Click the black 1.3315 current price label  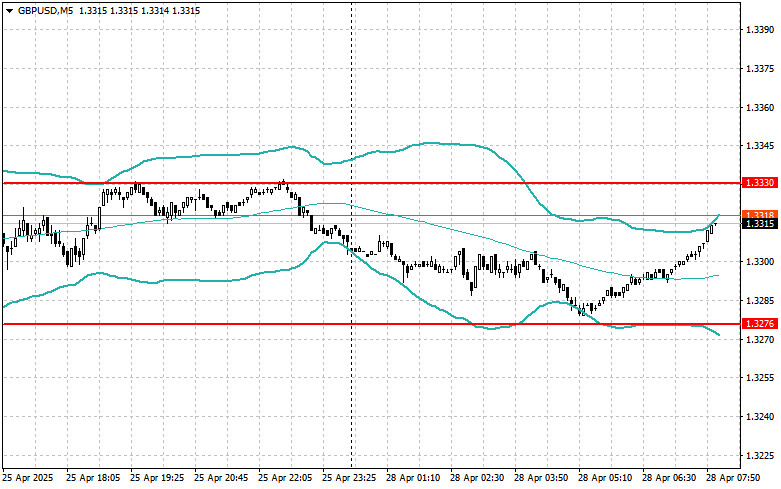pos(759,224)
